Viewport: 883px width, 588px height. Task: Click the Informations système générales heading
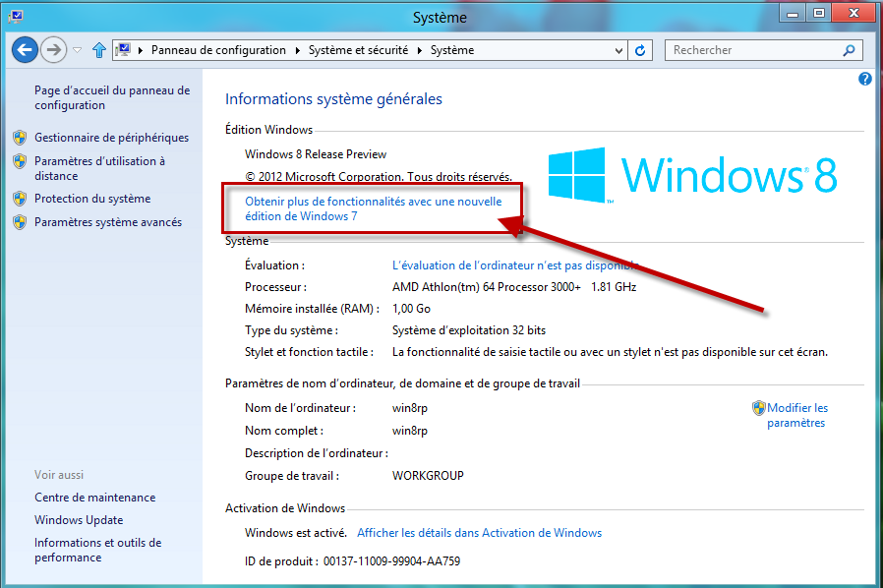point(333,99)
